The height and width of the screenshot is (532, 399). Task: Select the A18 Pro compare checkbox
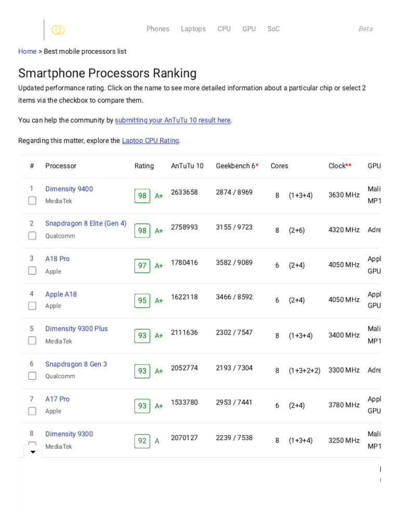tap(32, 271)
